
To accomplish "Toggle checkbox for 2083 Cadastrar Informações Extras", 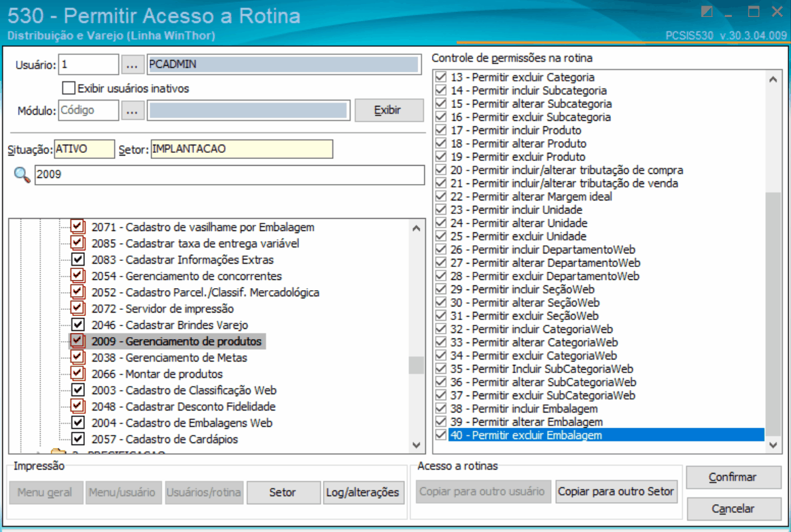I will coord(77,259).
